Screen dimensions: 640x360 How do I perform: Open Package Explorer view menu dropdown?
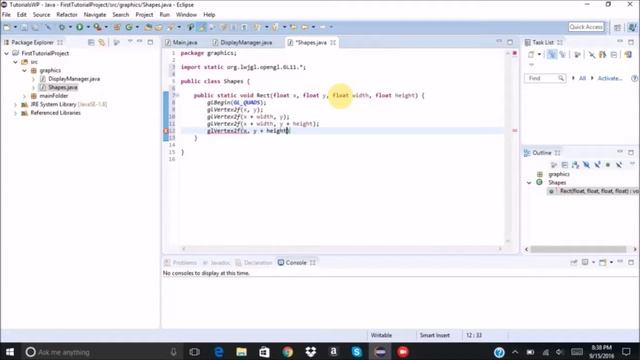[130, 42]
